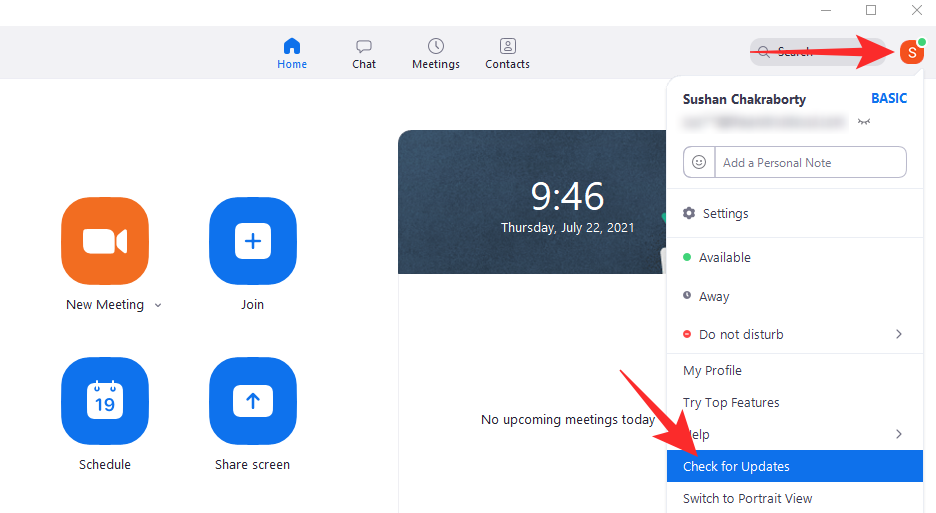Open the Meetings tab

[x=436, y=53]
